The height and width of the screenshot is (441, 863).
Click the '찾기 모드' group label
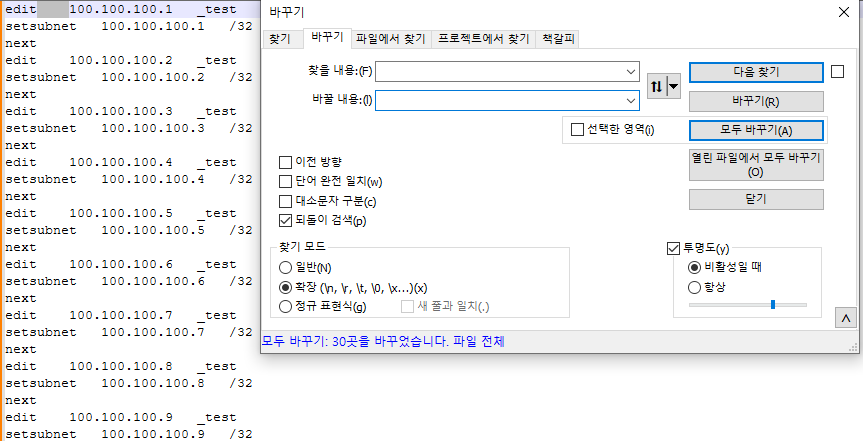[x=302, y=248]
